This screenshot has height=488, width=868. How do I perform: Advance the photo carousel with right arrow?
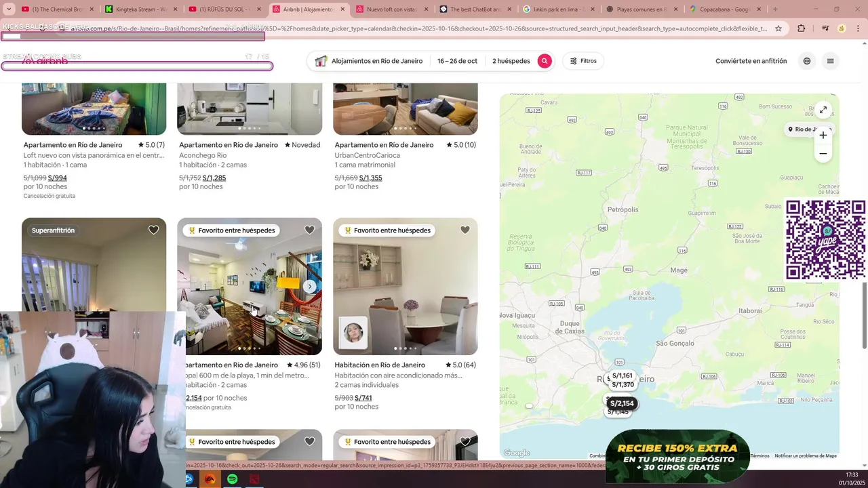coord(309,287)
